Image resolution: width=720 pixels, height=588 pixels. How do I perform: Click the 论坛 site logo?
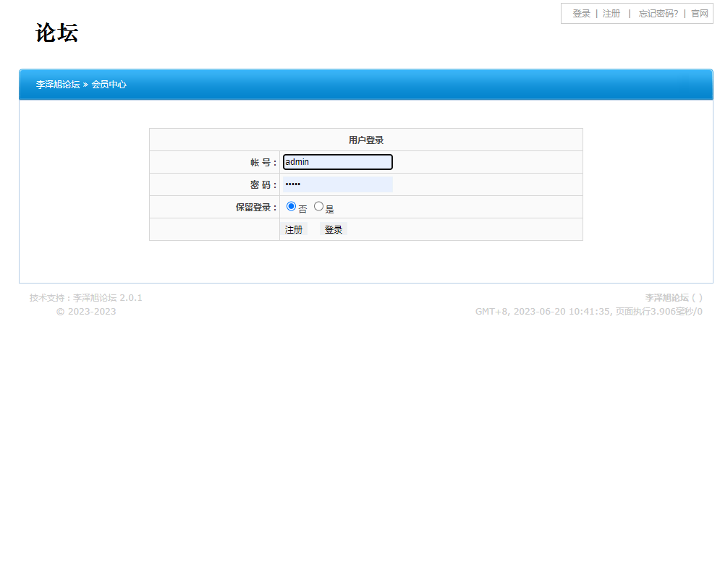(57, 33)
